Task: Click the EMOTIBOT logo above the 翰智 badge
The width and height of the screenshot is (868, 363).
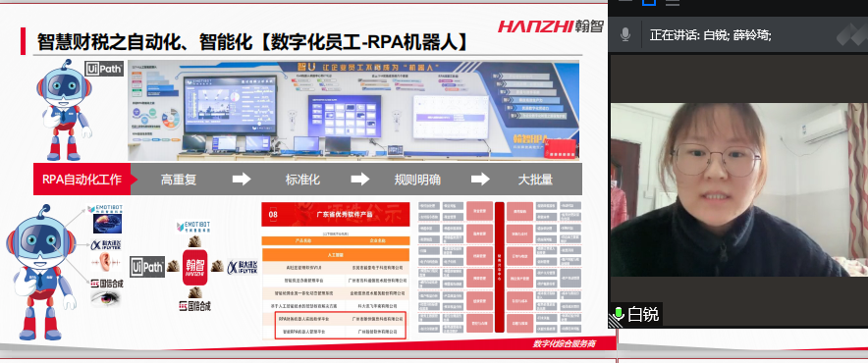Action: pyautogui.click(x=192, y=227)
